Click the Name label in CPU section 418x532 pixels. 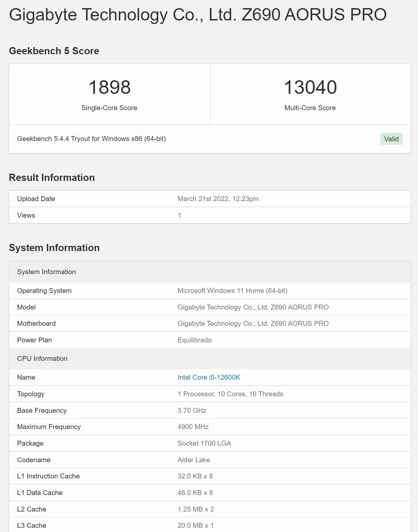click(26, 377)
